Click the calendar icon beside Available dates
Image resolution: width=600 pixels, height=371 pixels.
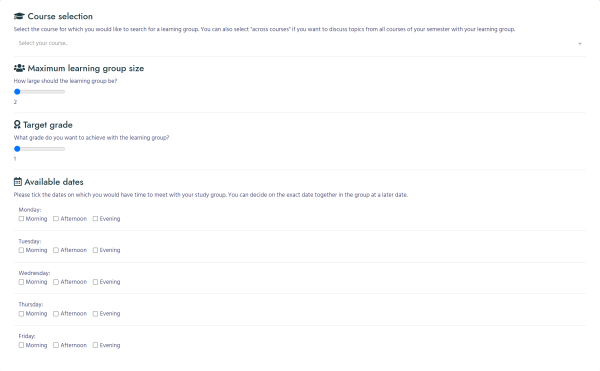coord(18,182)
